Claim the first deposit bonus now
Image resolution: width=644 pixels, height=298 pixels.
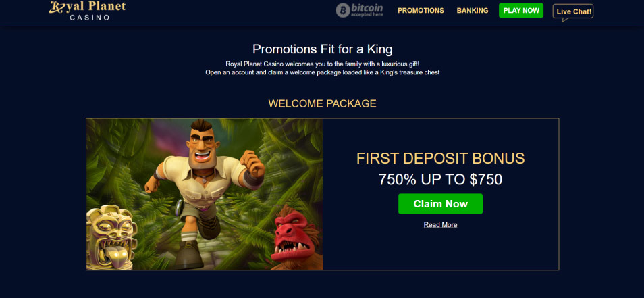[x=440, y=204]
